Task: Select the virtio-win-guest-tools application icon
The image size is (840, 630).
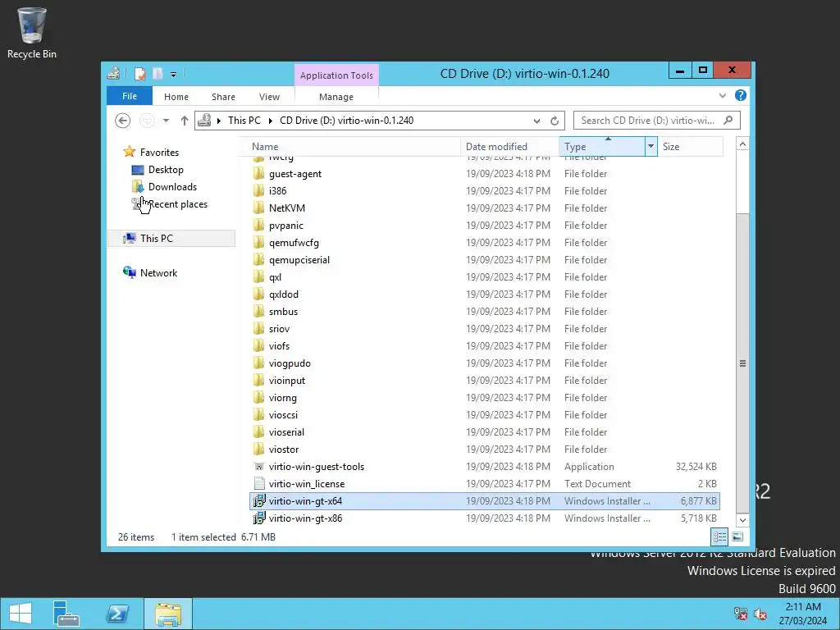Action: 258,467
